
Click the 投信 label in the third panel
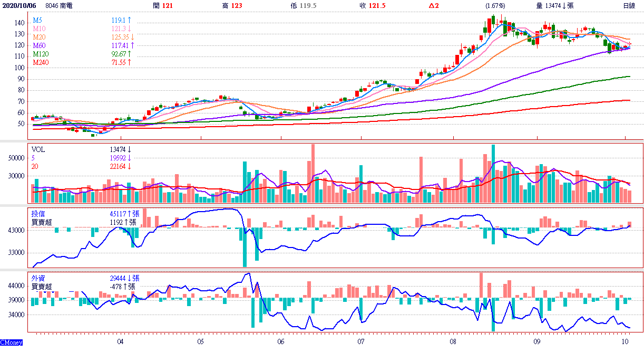click(38, 214)
